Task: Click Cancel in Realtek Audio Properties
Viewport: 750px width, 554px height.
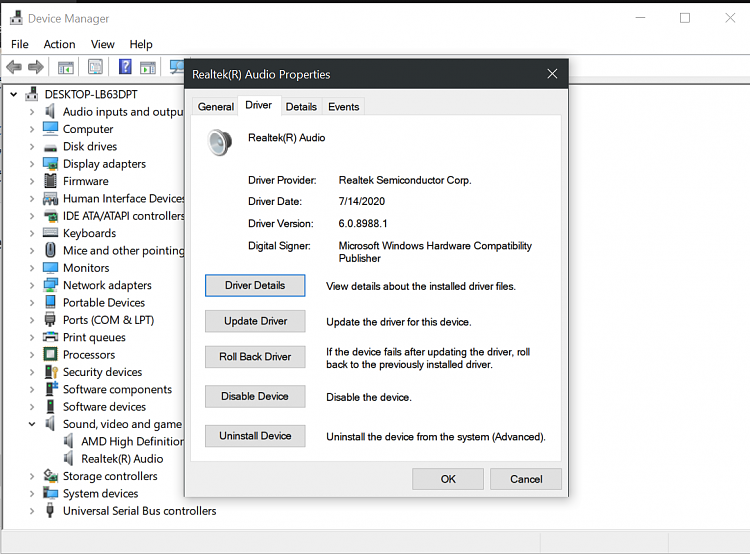Action: pos(526,479)
